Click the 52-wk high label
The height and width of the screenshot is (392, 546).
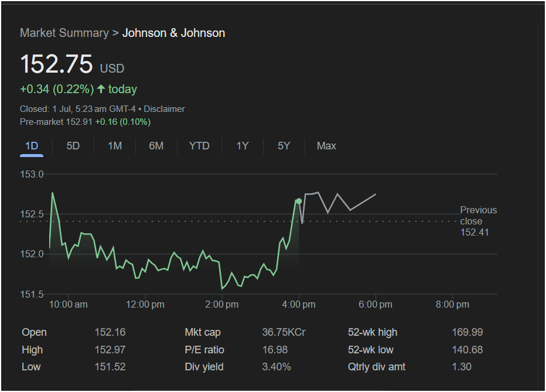[373, 332]
